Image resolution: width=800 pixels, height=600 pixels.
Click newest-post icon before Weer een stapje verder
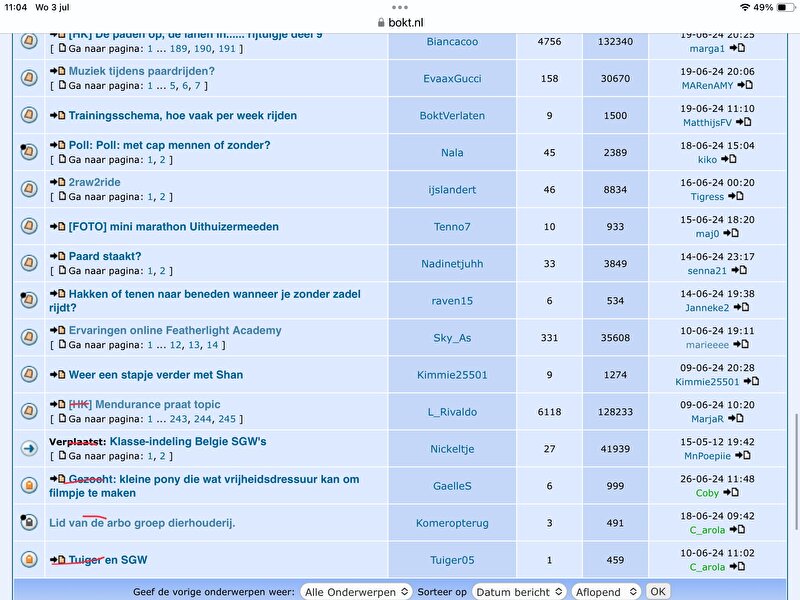click(x=58, y=374)
